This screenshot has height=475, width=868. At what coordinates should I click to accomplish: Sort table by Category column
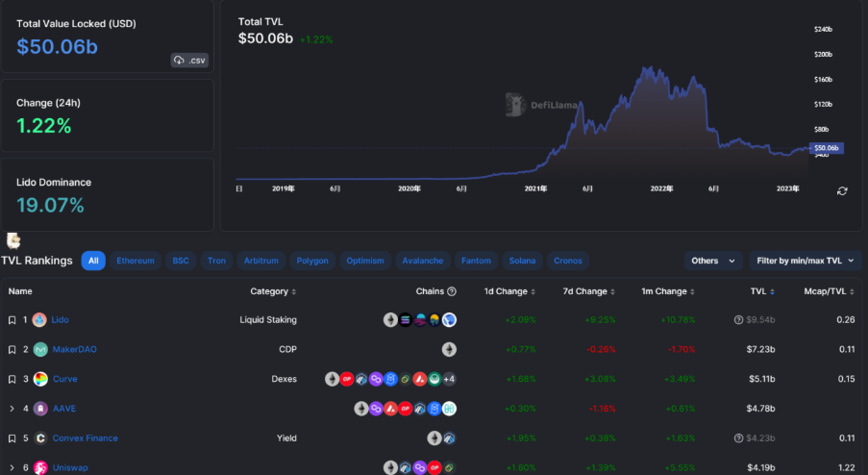[273, 291]
